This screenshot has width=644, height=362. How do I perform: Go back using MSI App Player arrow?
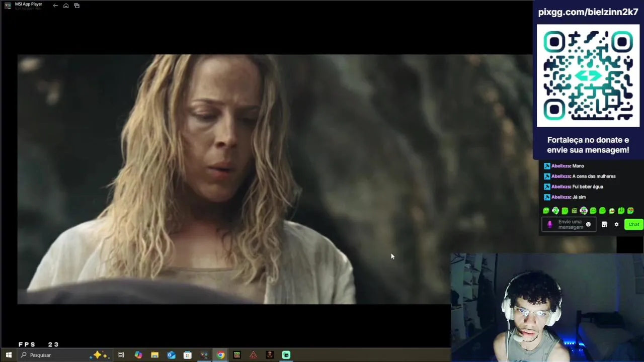tap(55, 6)
